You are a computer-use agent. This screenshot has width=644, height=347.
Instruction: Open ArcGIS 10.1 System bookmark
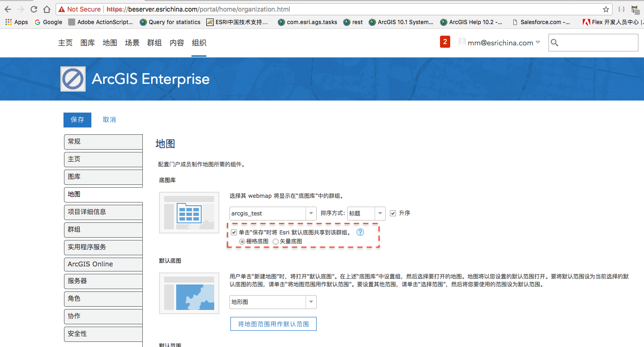401,22
